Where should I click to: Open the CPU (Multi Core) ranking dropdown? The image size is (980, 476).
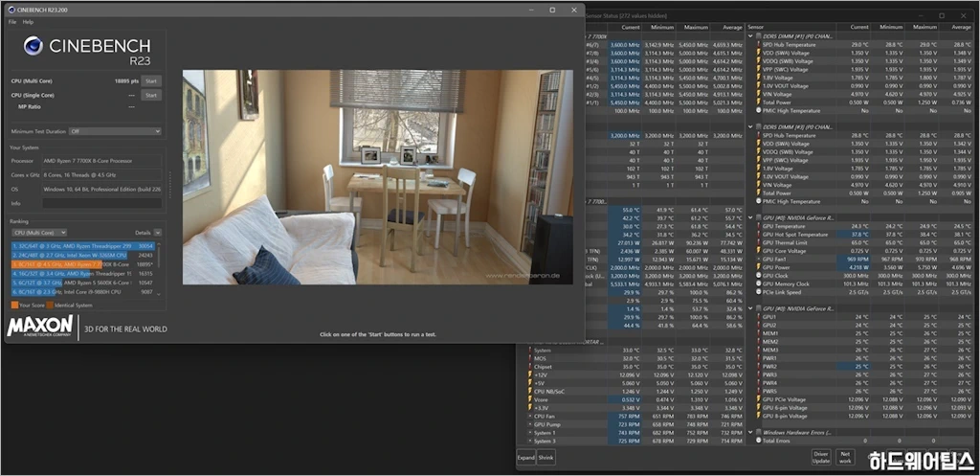pyautogui.click(x=38, y=233)
